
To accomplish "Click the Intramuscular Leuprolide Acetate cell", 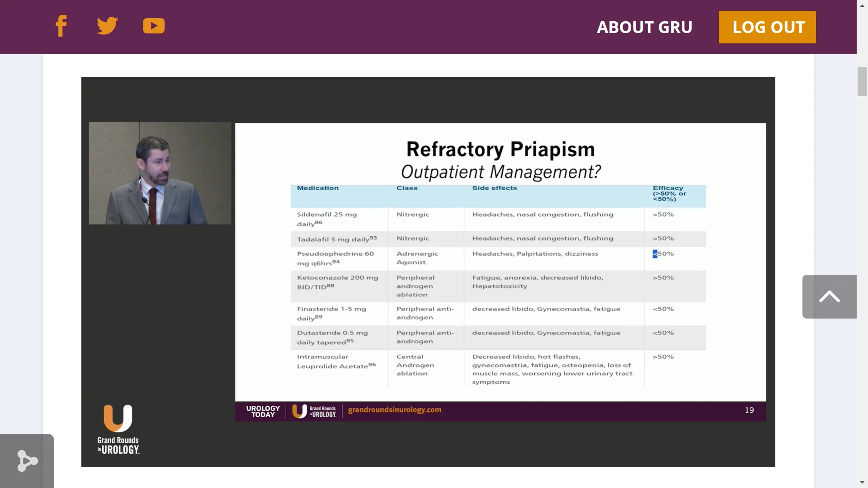I will (x=336, y=361).
